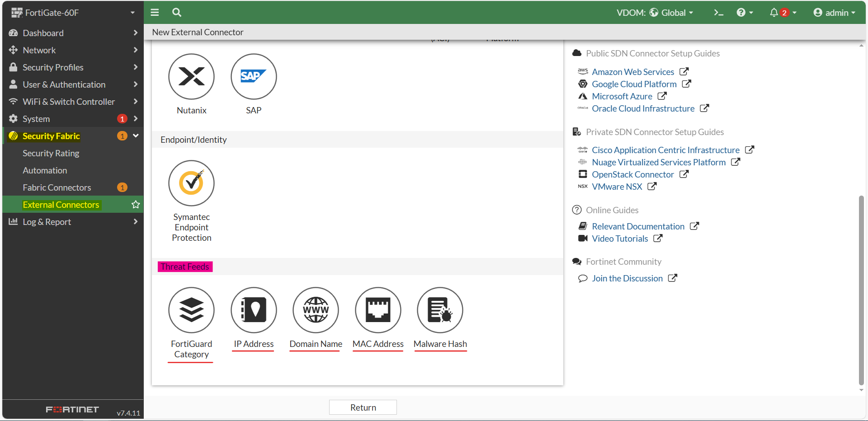Toggle the hamburger sidebar menu

[155, 13]
